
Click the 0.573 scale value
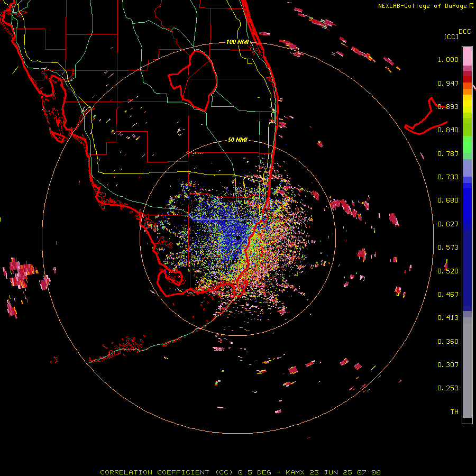[x=448, y=248]
